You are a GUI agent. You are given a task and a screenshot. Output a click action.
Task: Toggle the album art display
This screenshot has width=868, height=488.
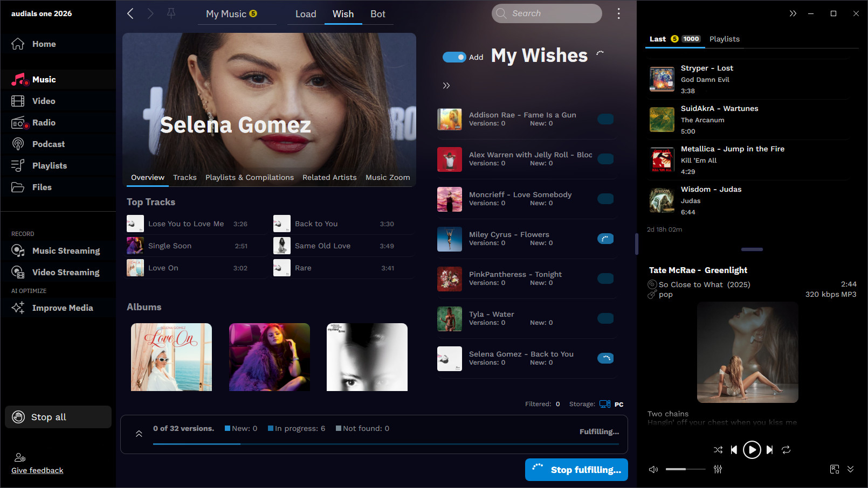(x=835, y=469)
